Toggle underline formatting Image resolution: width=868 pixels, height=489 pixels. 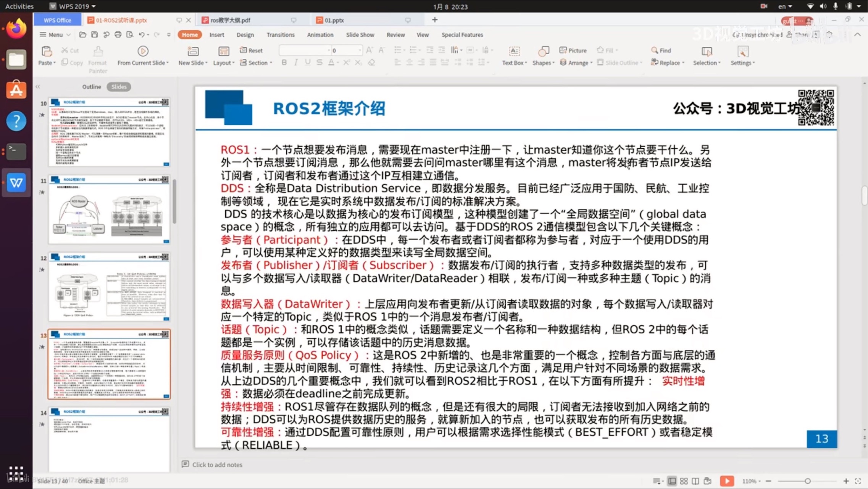pyautogui.click(x=307, y=62)
